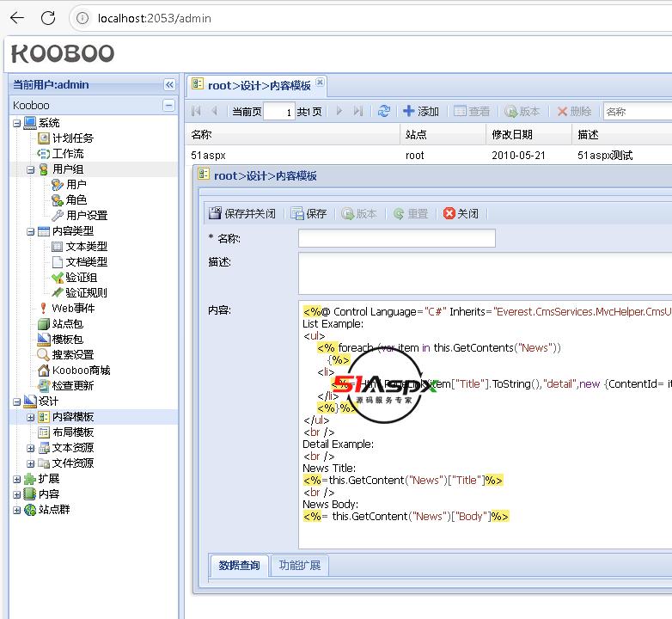
Task: Go to previous page in grid pager
Action: click(x=215, y=111)
